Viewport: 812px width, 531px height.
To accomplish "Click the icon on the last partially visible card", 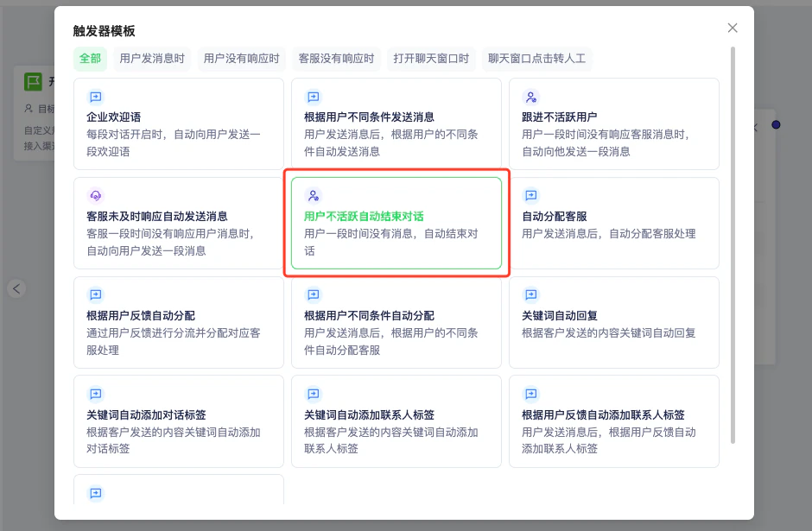I will (x=96, y=493).
